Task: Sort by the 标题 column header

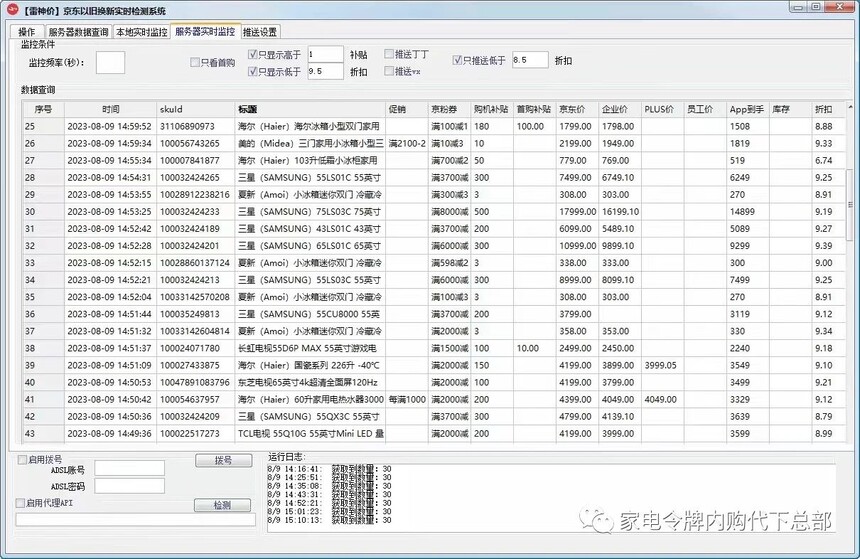Action: (310, 109)
